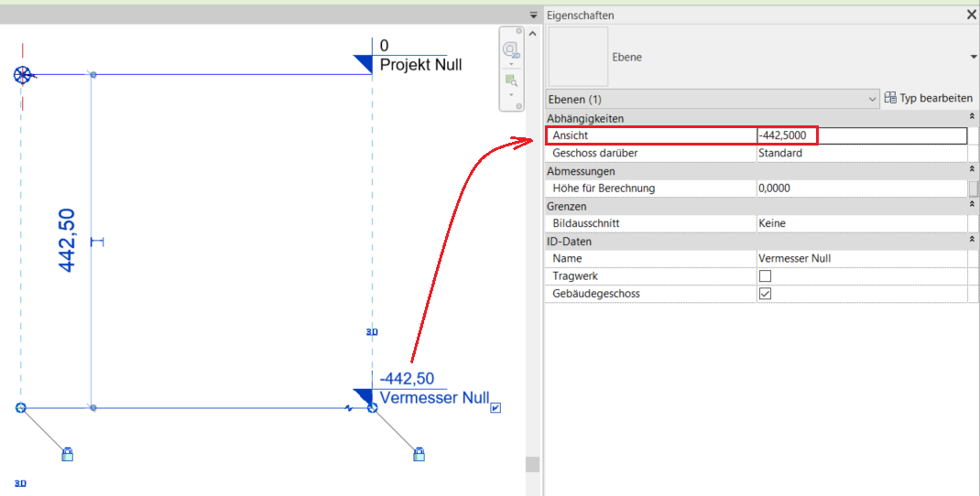The height and width of the screenshot is (496, 980).
Task: Click the elbow break symbol on the Vermesser Null line
Action: 349,407
